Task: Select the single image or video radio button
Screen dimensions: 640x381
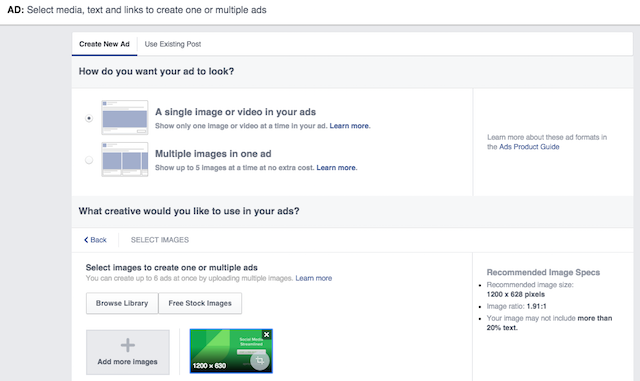Action: (x=89, y=118)
